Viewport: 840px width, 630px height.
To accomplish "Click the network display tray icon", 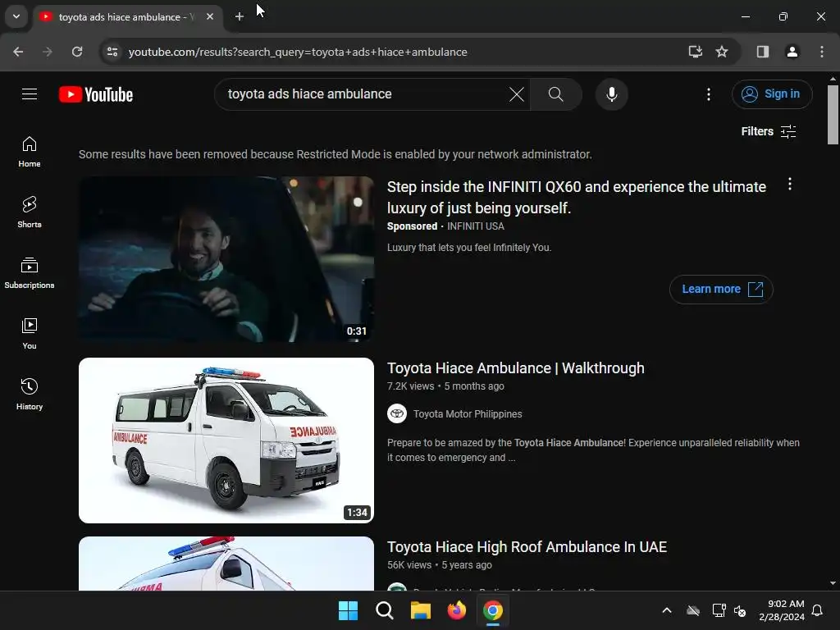I will click(719, 610).
